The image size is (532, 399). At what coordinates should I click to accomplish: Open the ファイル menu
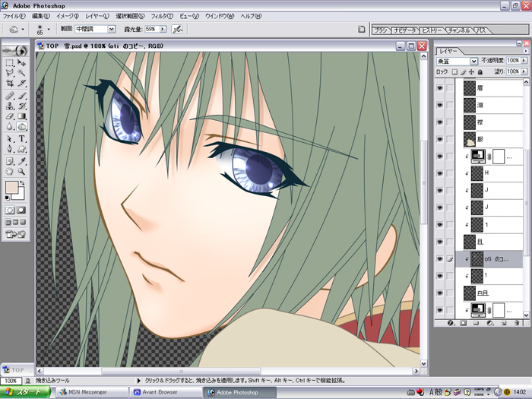click(14, 16)
